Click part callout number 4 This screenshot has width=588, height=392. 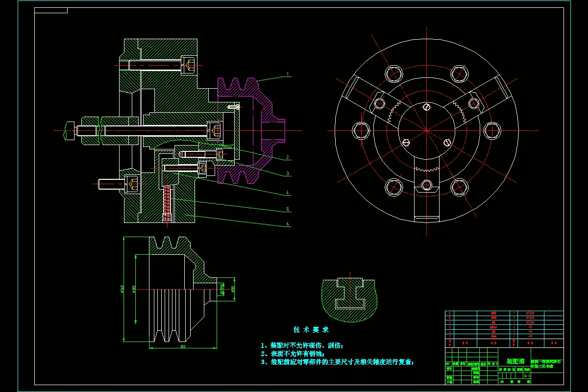[288, 193]
